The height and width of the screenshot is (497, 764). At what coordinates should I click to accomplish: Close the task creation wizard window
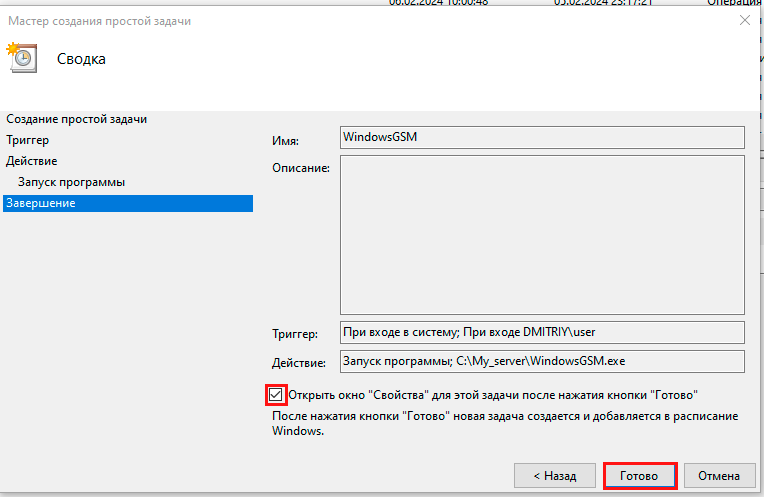[742, 20]
